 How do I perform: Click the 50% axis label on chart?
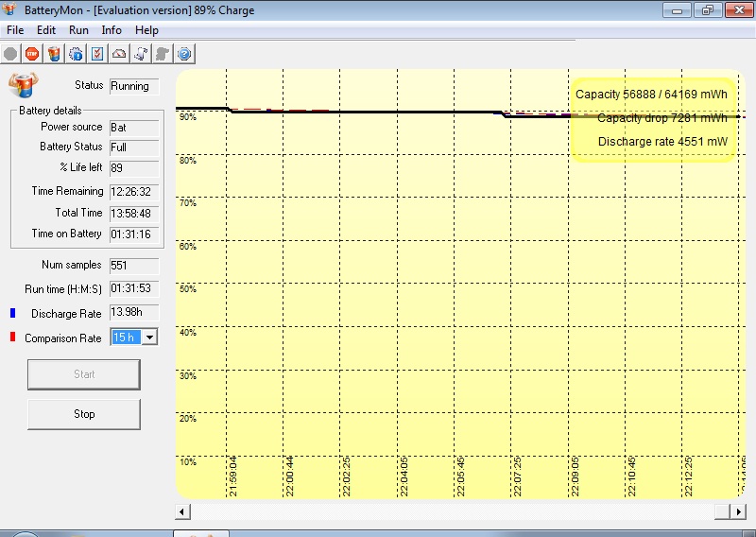187,289
